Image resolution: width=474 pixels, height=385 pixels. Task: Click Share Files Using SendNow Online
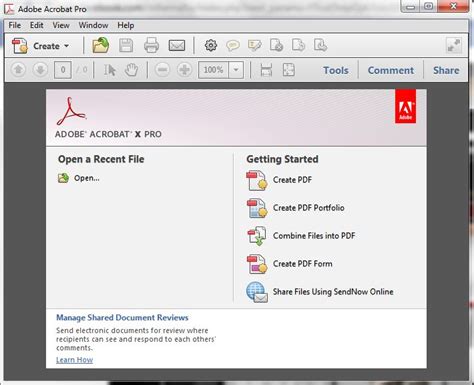[333, 292]
